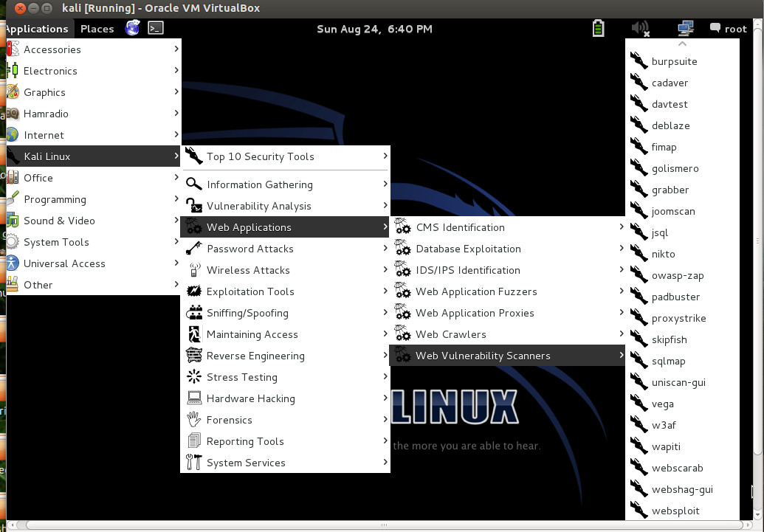Click the battery status icon
The image size is (764, 532).
pyautogui.click(x=598, y=28)
